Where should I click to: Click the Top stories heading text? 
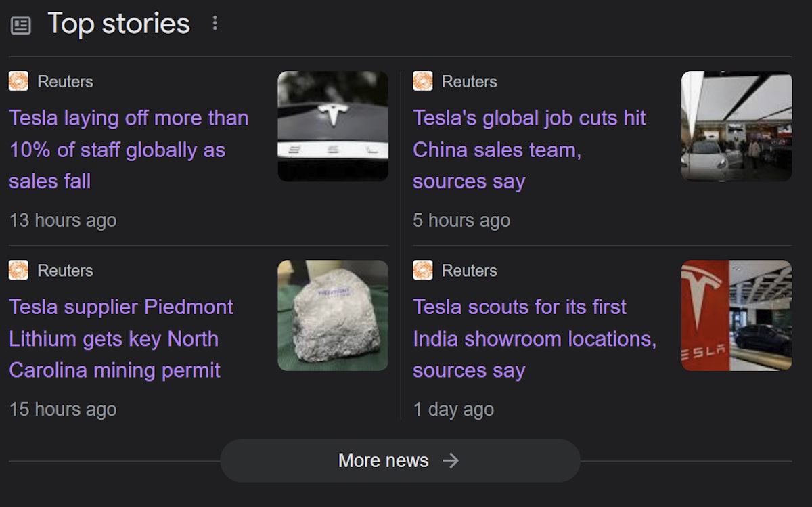[x=118, y=24]
